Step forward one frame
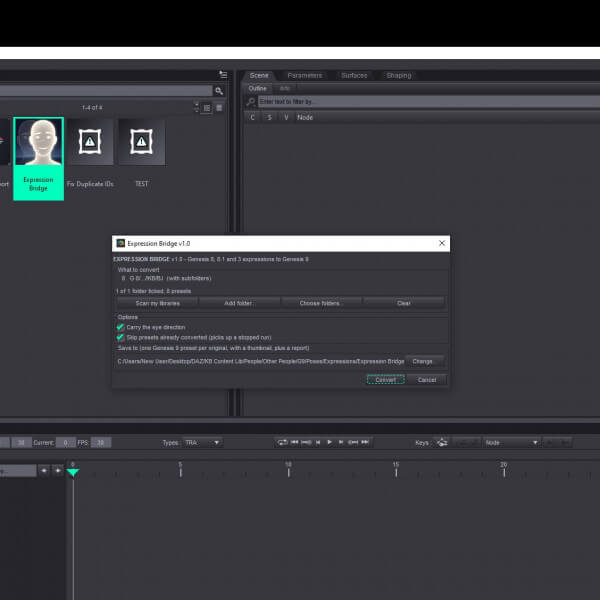The width and height of the screenshot is (600, 600). (341, 442)
